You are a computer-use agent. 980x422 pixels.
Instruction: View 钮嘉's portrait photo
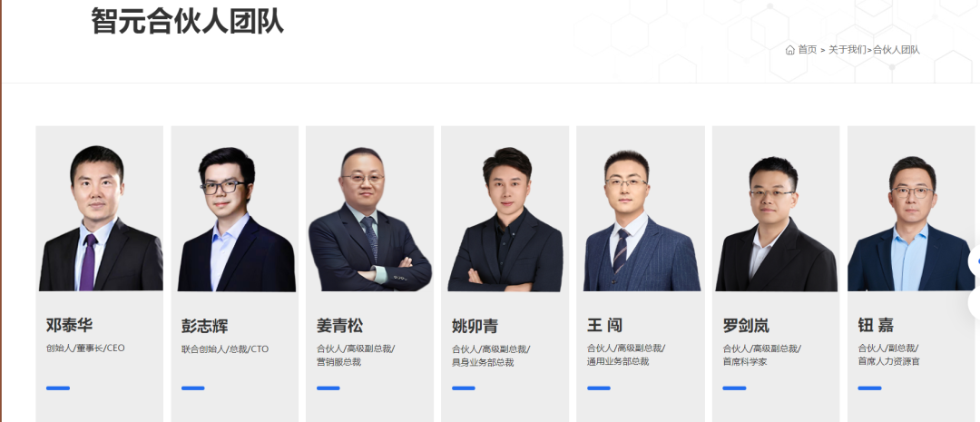tap(911, 224)
